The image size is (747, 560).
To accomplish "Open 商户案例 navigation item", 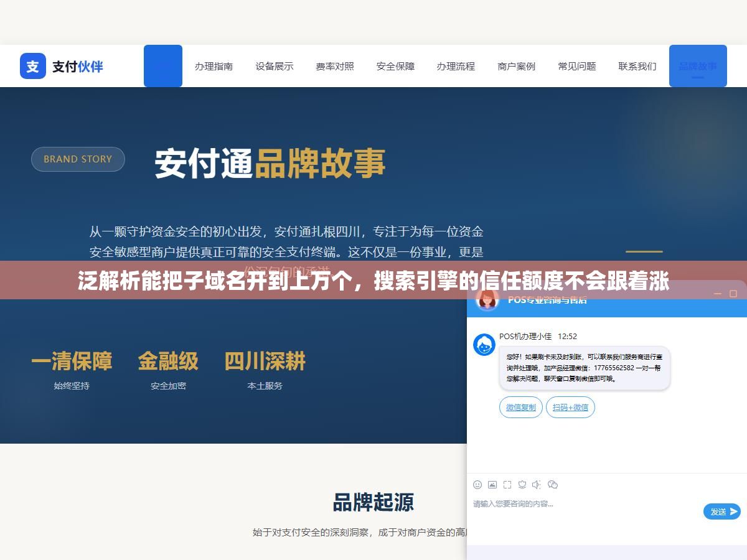I will 516,66.
